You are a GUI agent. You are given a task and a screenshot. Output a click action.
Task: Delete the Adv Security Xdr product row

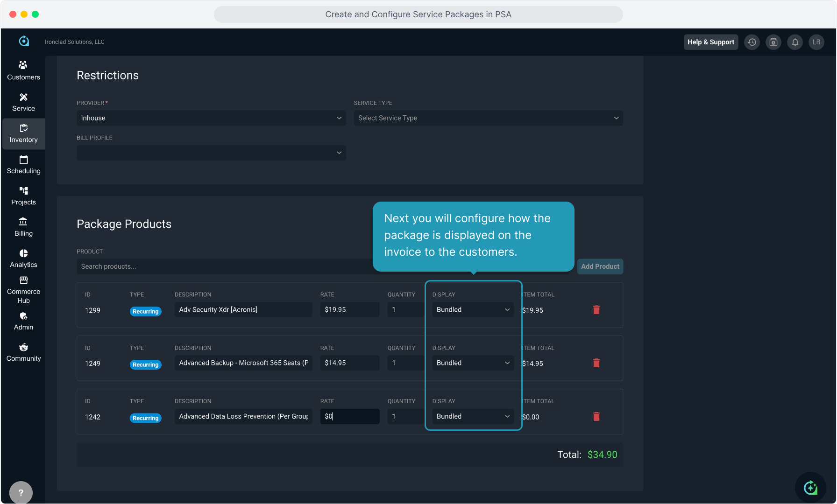[596, 310]
